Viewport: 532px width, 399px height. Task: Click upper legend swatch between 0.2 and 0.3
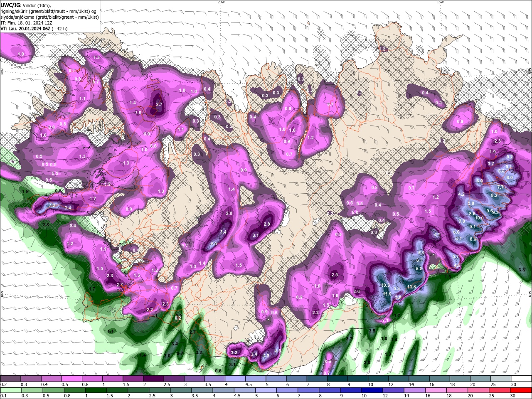coord(11,379)
